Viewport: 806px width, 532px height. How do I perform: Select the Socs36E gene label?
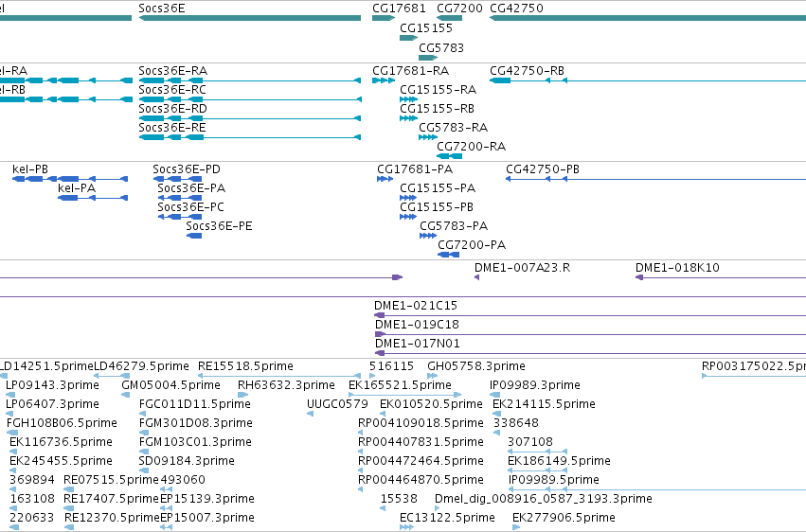click(x=162, y=9)
